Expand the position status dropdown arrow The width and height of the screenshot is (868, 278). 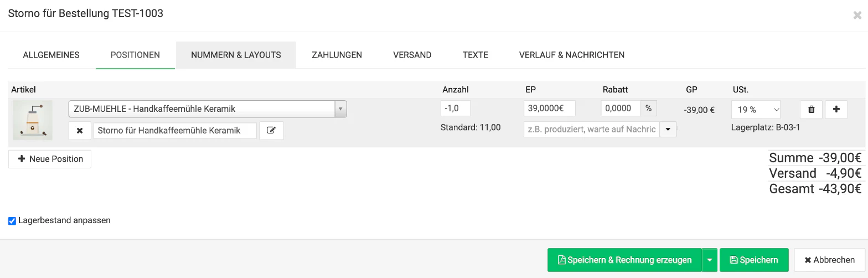coord(668,129)
